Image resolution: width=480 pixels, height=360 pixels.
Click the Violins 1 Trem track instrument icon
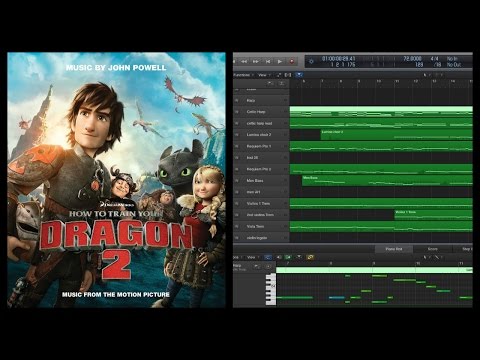coord(237,203)
